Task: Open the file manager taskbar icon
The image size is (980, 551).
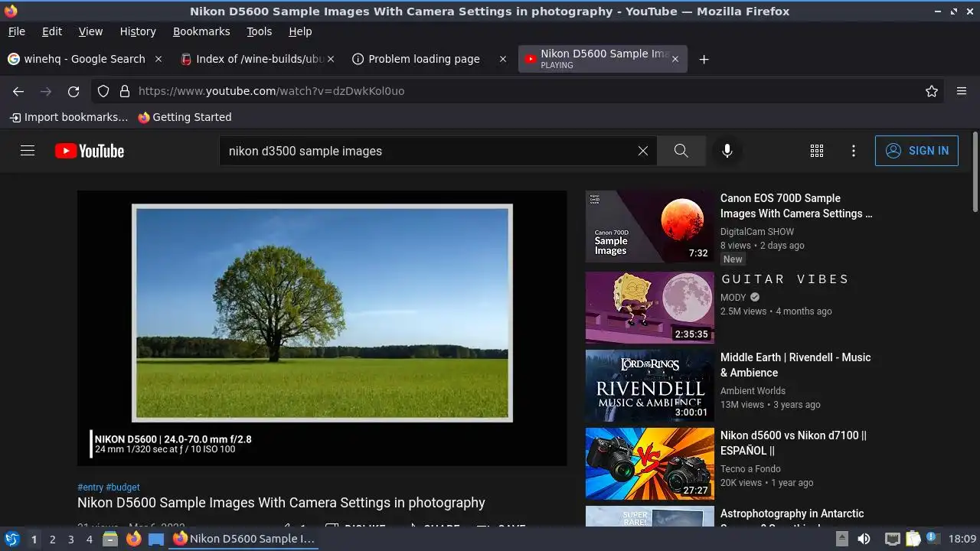Action: point(110,539)
